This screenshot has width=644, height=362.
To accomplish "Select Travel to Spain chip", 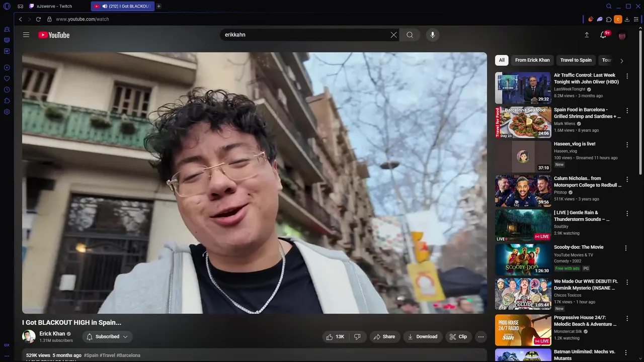I will pyautogui.click(x=576, y=60).
